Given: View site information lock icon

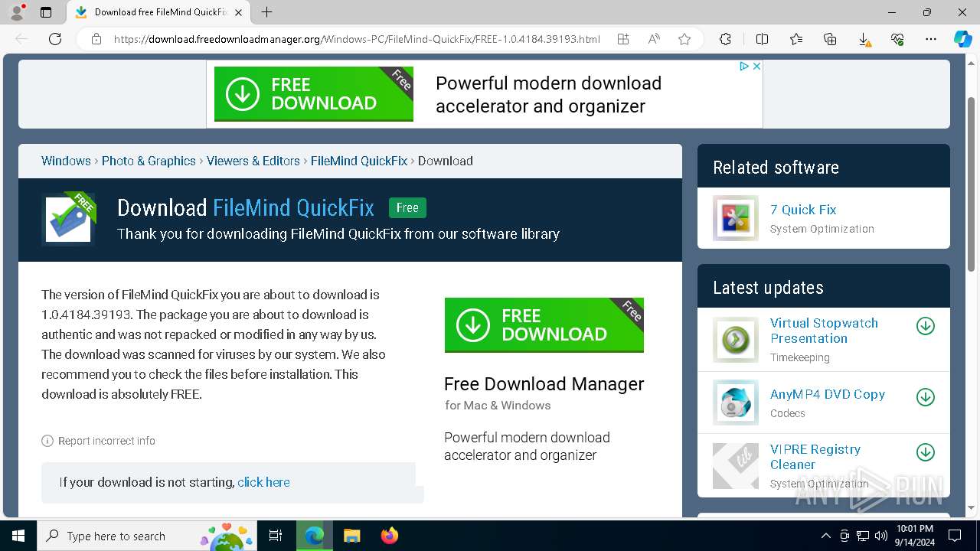Looking at the screenshot, I should tap(96, 39).
